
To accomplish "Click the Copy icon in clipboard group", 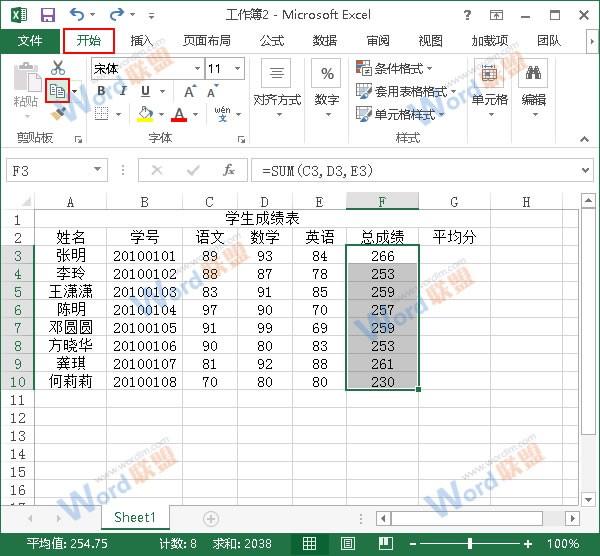I will (57, 91).
